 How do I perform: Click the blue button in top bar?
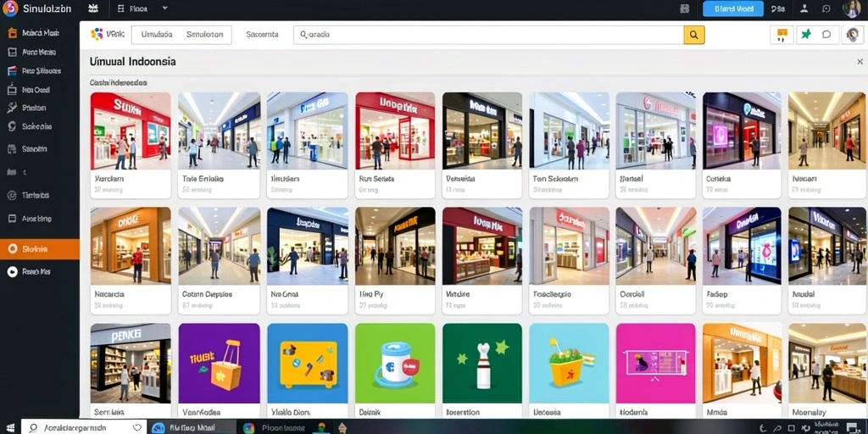coord(733,8)
